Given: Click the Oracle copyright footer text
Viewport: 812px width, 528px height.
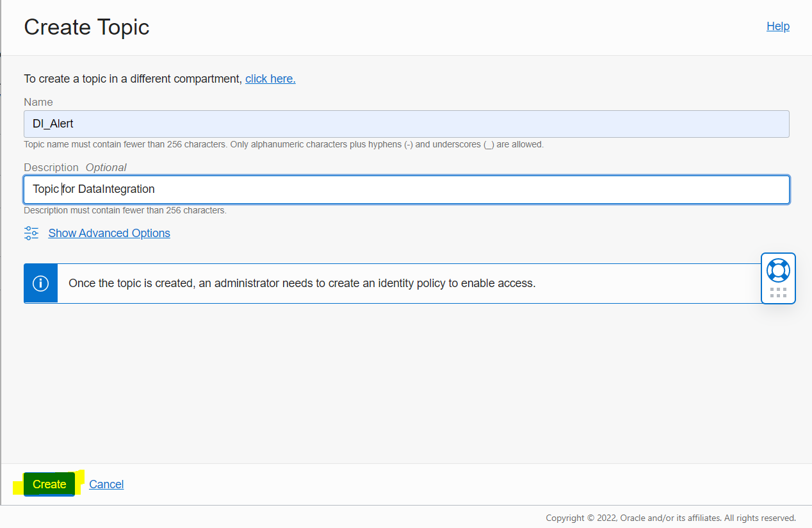Looking at the screenshot, I should 670,518.
